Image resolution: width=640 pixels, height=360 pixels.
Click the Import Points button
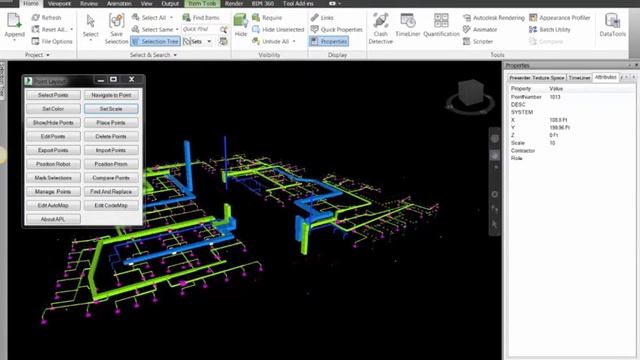tap(111, 150)
